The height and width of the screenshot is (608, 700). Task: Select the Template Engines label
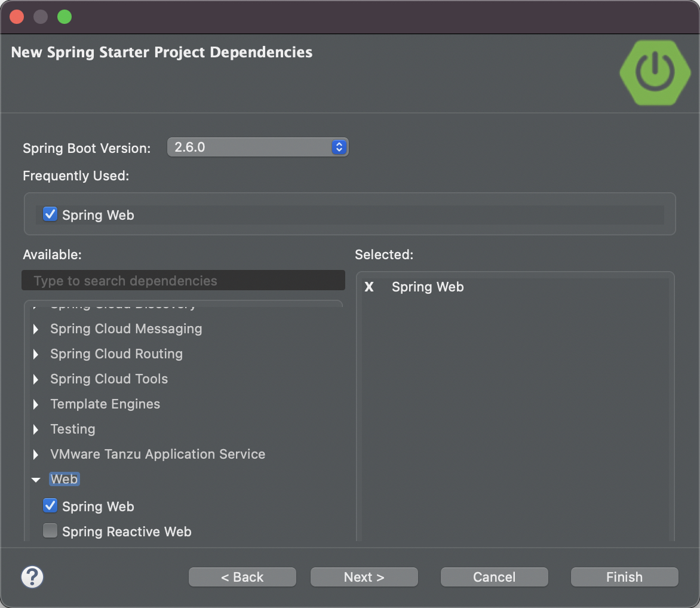[x=105, y=404]
